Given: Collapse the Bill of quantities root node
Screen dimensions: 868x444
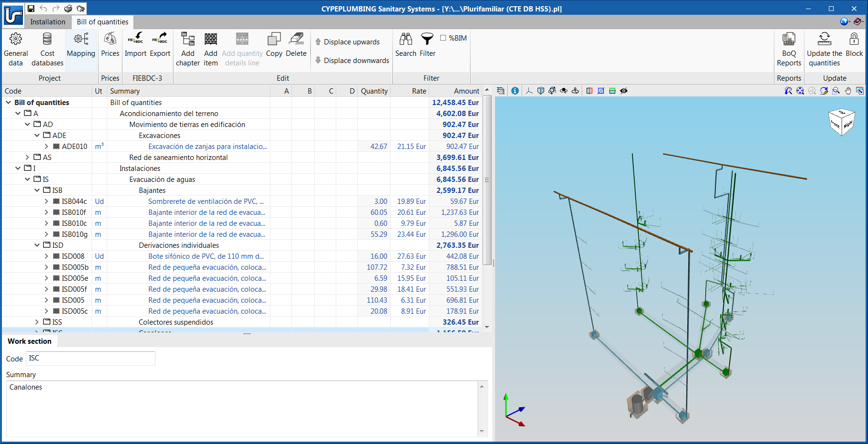Looking at the screenshot, I should [8, 102].
